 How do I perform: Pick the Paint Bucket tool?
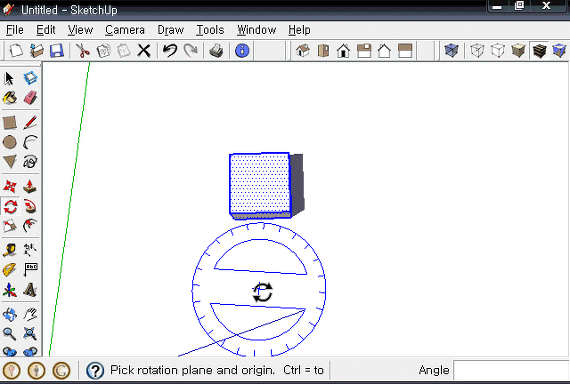tap(9, 97)
